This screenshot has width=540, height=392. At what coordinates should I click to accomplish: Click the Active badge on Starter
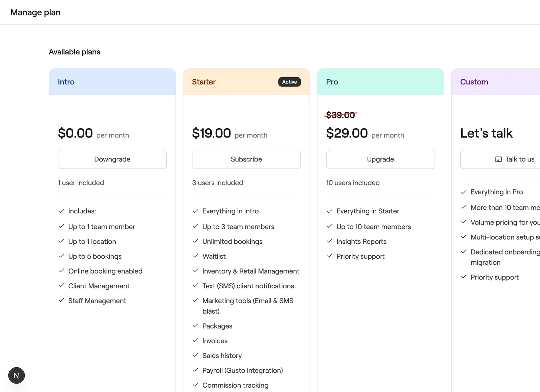290,82
